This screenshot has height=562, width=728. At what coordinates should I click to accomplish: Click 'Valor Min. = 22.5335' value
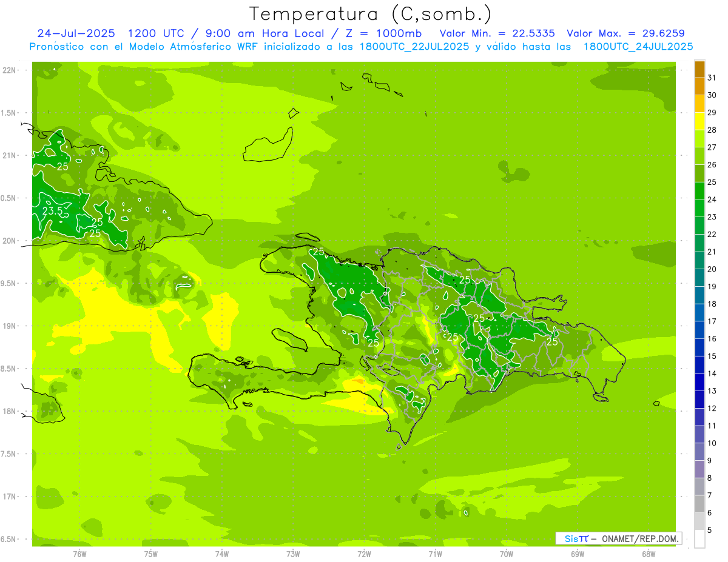pos(497,33)
